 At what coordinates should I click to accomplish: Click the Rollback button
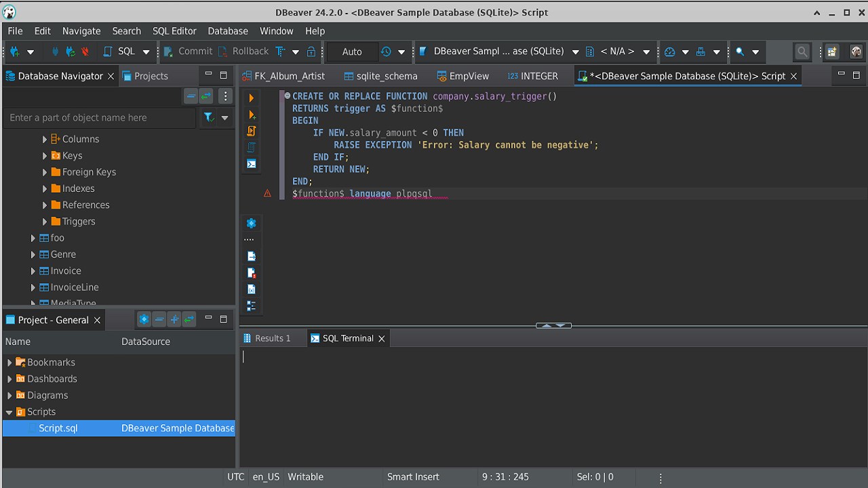(x=243, y=52)
